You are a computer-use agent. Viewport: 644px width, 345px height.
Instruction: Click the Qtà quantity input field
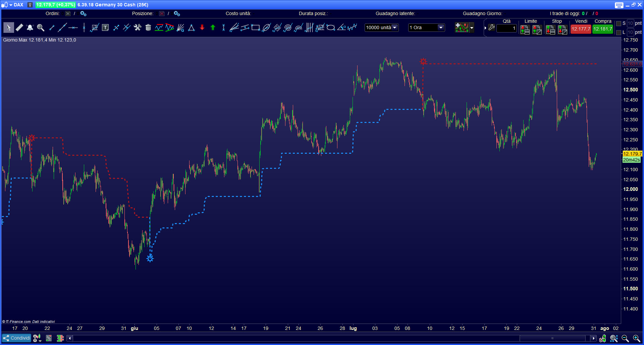pos(506,28)
